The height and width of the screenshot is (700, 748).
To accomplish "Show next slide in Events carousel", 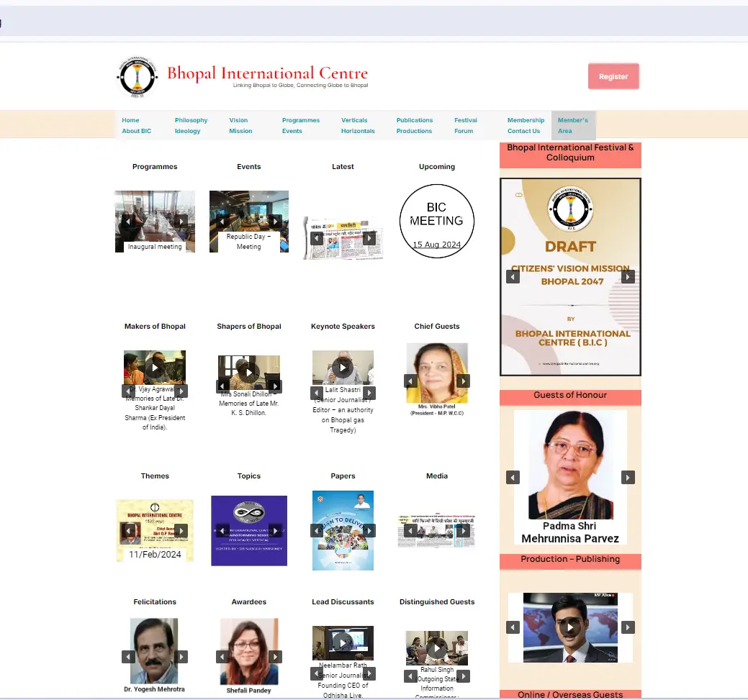I will pos(275,221).
